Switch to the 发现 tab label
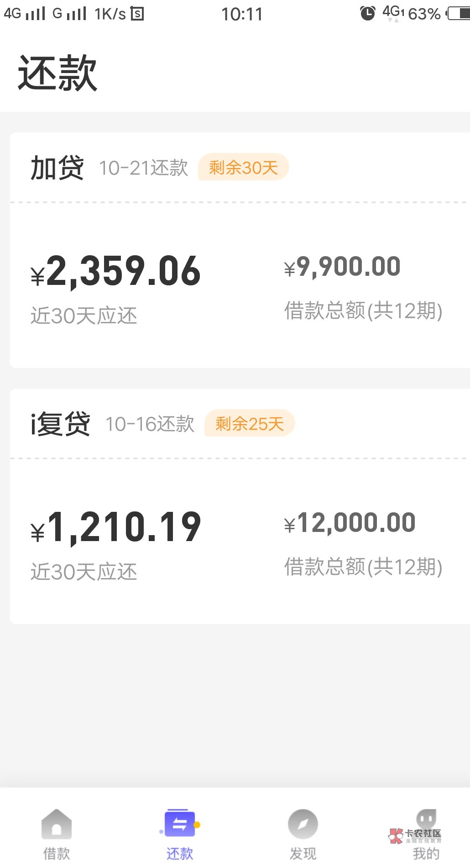Screen dimensions: 470x868 tap(303, 853)
